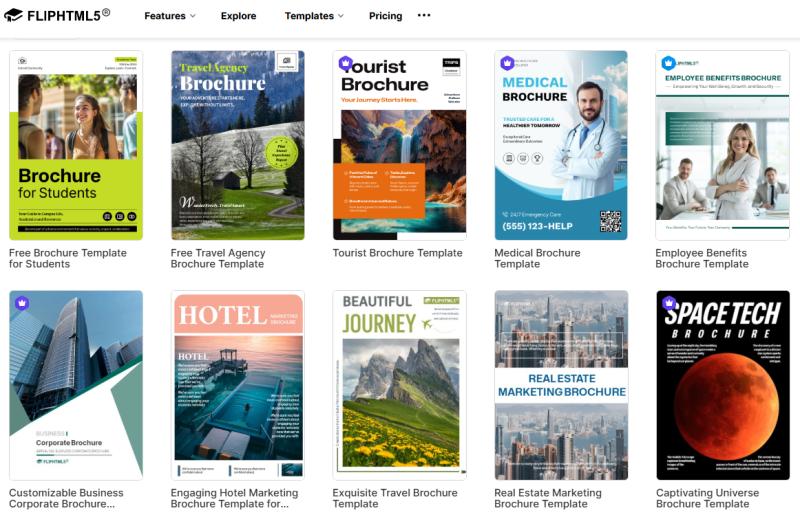Image resolution: width=800 pixels, height=517 pixels.
Task: Click the FlipHTML5 logo
Action: pos(57,15)
